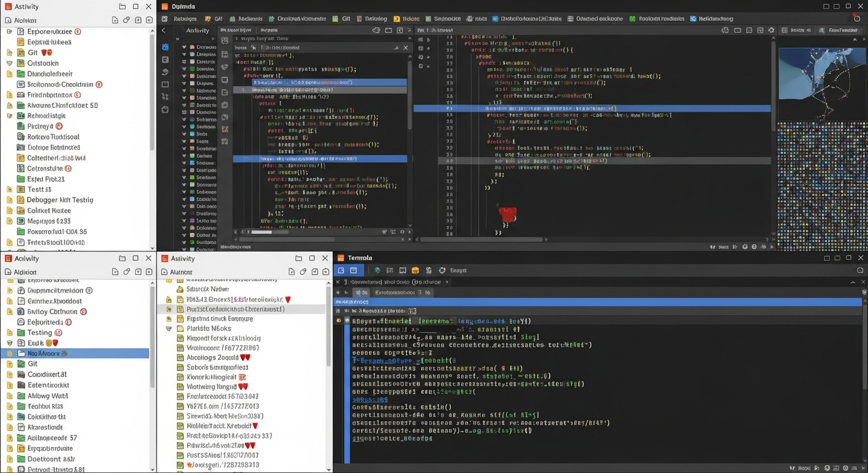Viewport: 868px width, 473px height.
Task: Click the orange icon in the Termola toolbar
Action: pyautogui.click(x=416, y=270)
